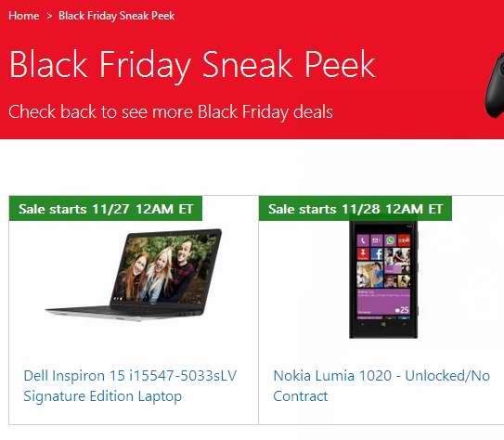504x440 pixels.
Task: Go to the Home breadcrumb link
Action: [x=24, y=16]
